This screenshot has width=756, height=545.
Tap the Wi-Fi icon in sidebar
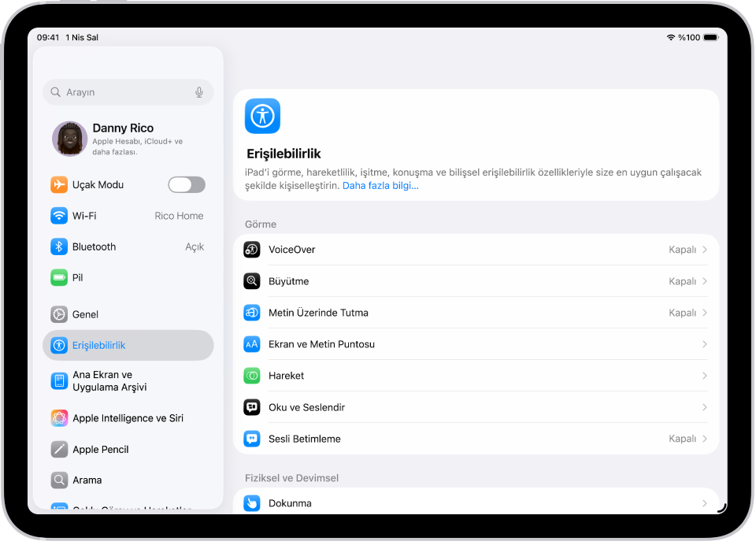click(59, 216)
